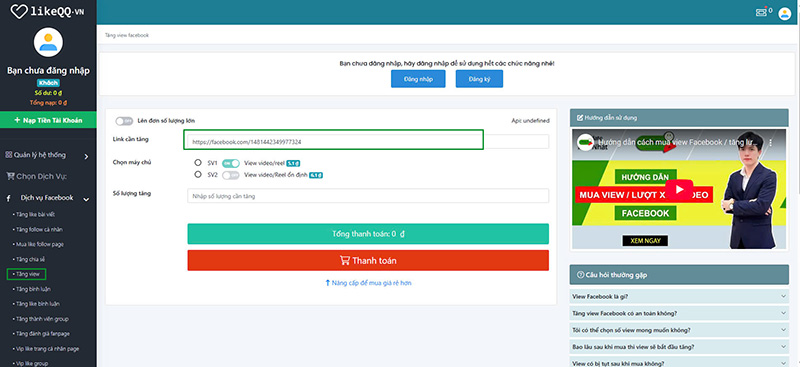
Task: Click the Facebook icon beside Dịch vụ Facebook
Action: [9, 198]
